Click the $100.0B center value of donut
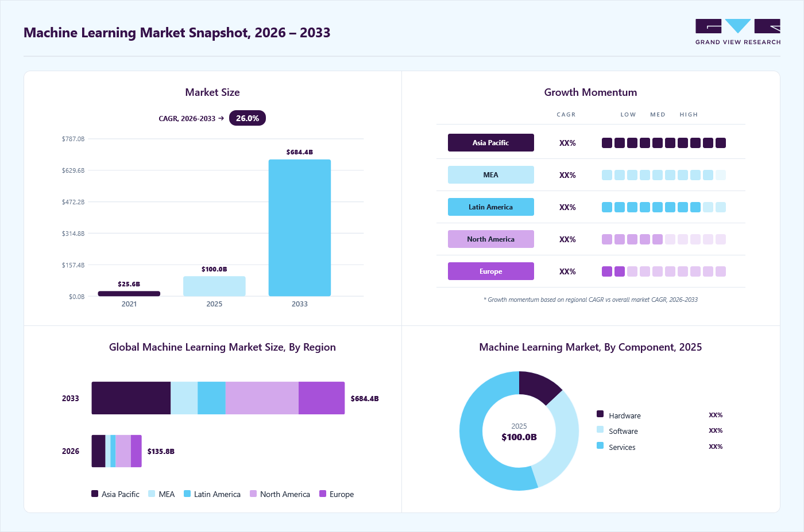This screenshot has width=804, height=532. tap(519, 437)
